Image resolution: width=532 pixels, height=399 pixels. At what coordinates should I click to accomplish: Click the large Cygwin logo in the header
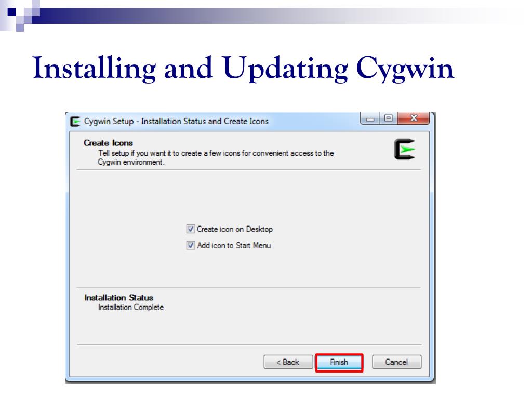point(404,149)
